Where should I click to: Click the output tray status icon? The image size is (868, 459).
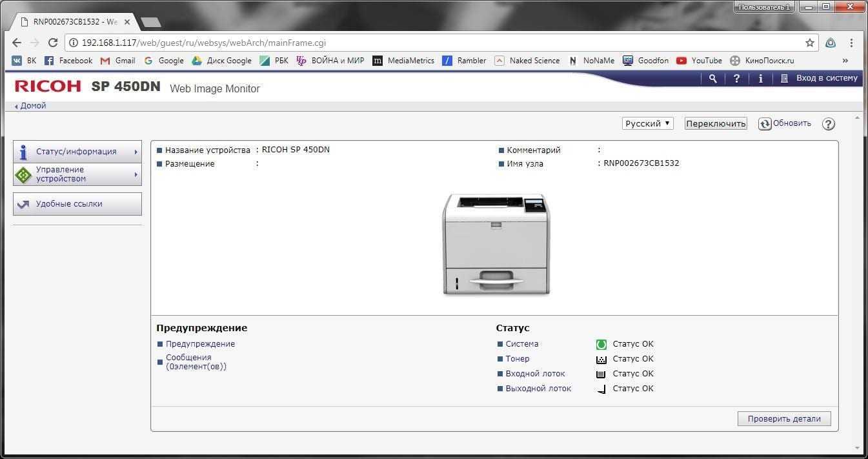[x=601, y=389]
